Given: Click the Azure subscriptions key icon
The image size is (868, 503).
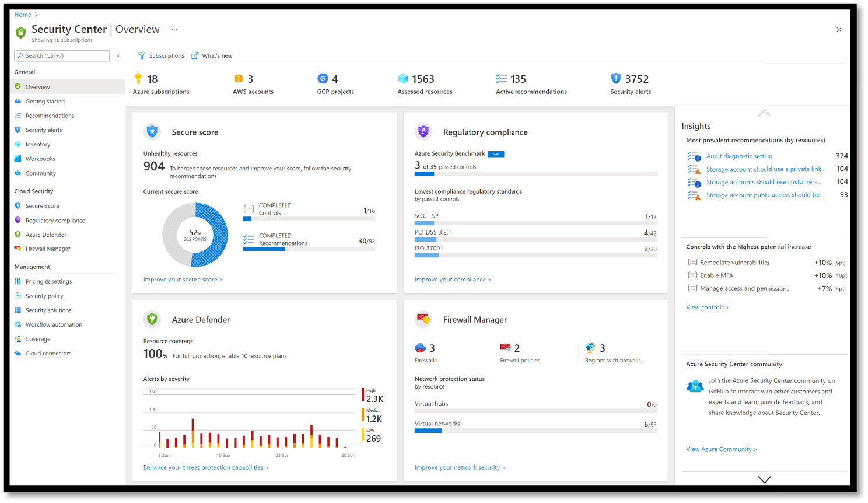Looking at the screenshot, I should tap(138, 79).
